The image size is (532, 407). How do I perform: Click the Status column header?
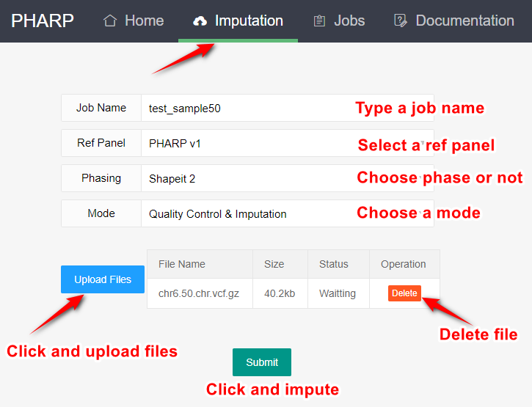pos(334,264)
